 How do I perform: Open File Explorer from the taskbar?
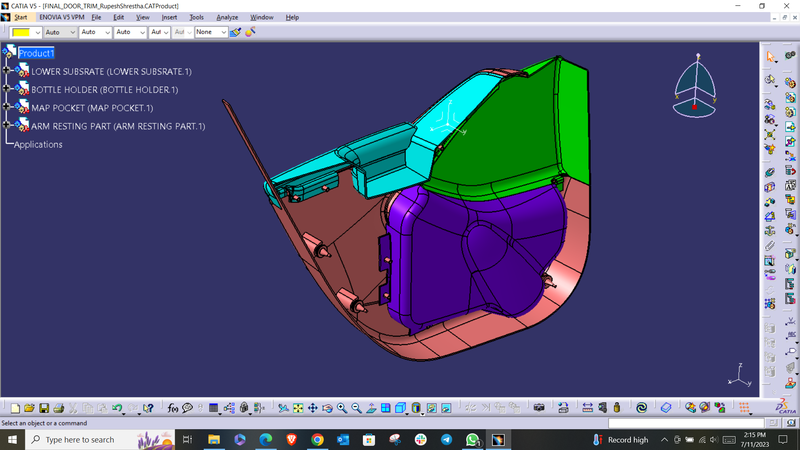pyautogui.click(x=214, y=439)
